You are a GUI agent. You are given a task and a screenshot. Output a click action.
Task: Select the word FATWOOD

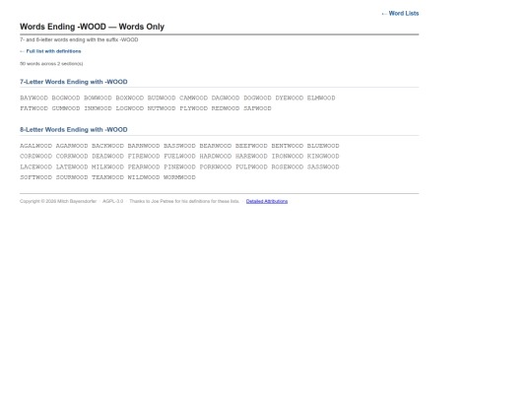[33, 108]
